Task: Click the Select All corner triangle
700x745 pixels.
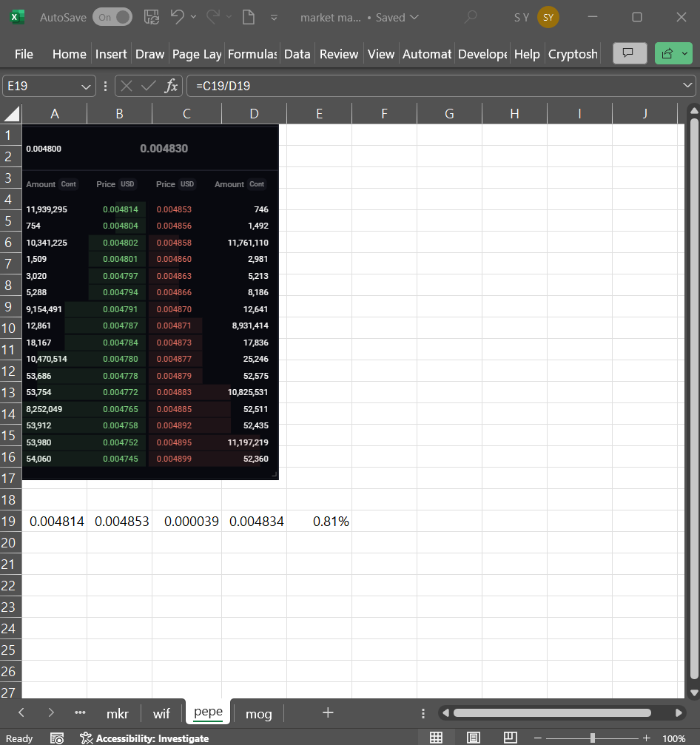Action: point(11,113)
